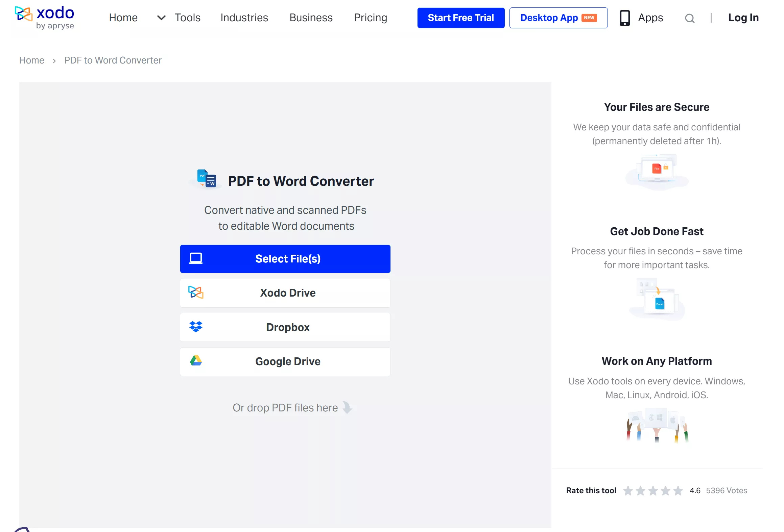Import from Dropbox

tap(285, 327)
